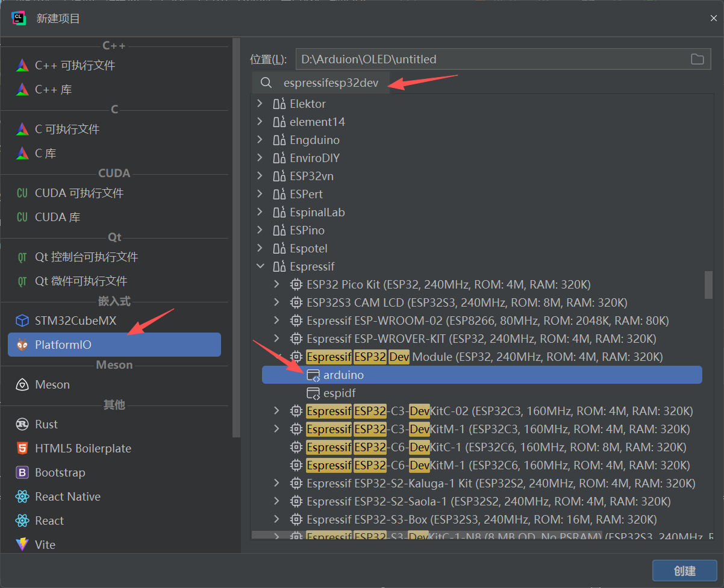The width and height of the screenshot is (724, 588).
Task: Expand ESP32-S3-Box board
Action: coord(276,519)
